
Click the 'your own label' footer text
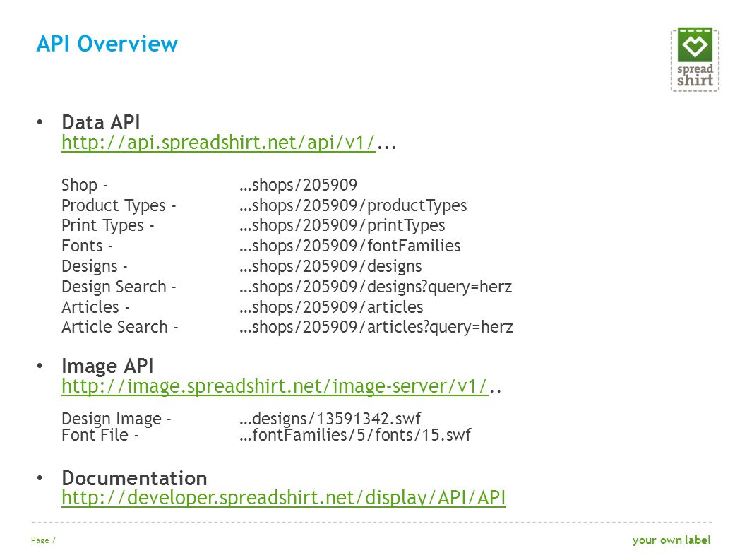pos(671,540)
